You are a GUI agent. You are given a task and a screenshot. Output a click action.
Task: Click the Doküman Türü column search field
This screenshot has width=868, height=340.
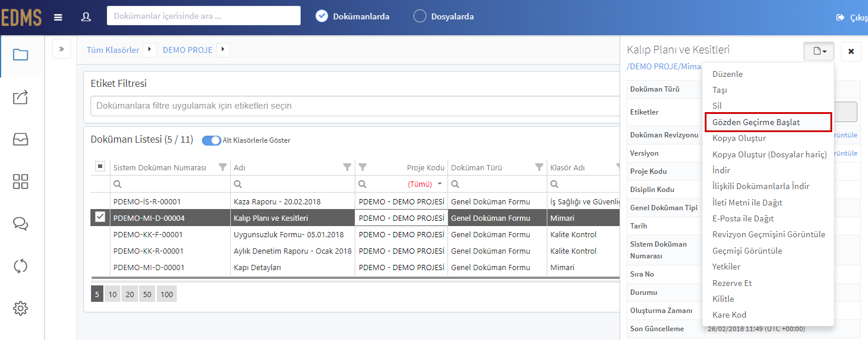click(x=497, y=184)
